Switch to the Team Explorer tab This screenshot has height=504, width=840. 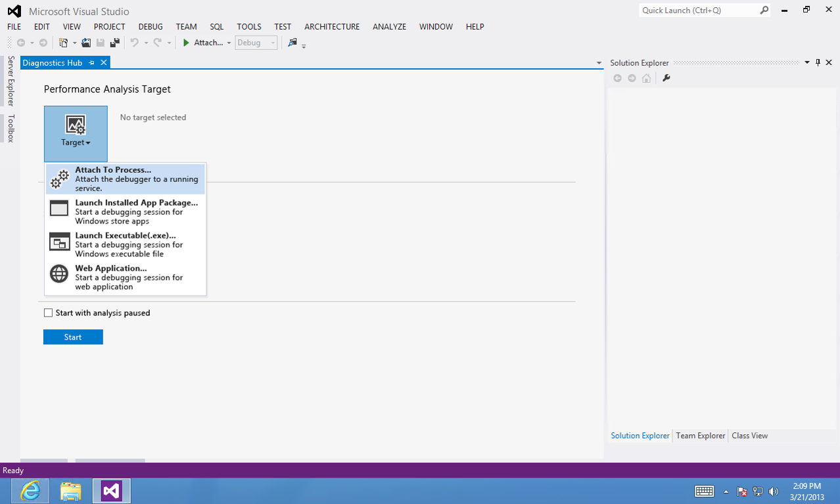[701, 436]
